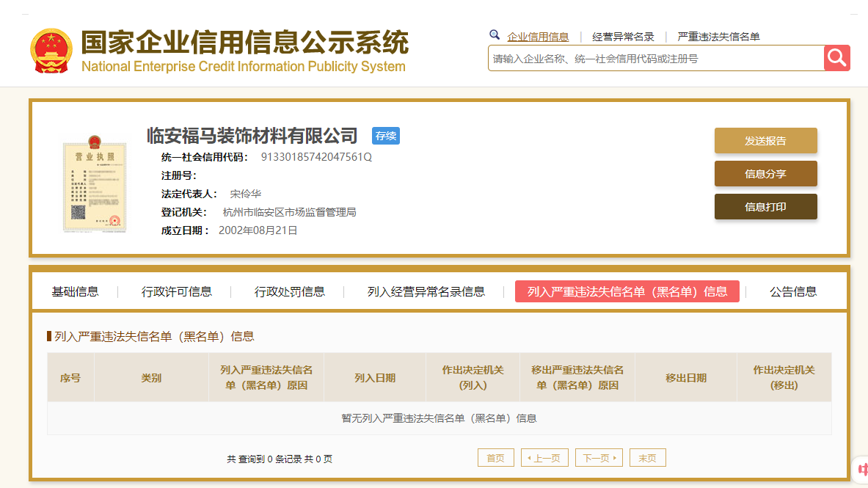Click the credit code 91330185742047561Q
Screen dimensions: 868x488
[x=316, y=157]
